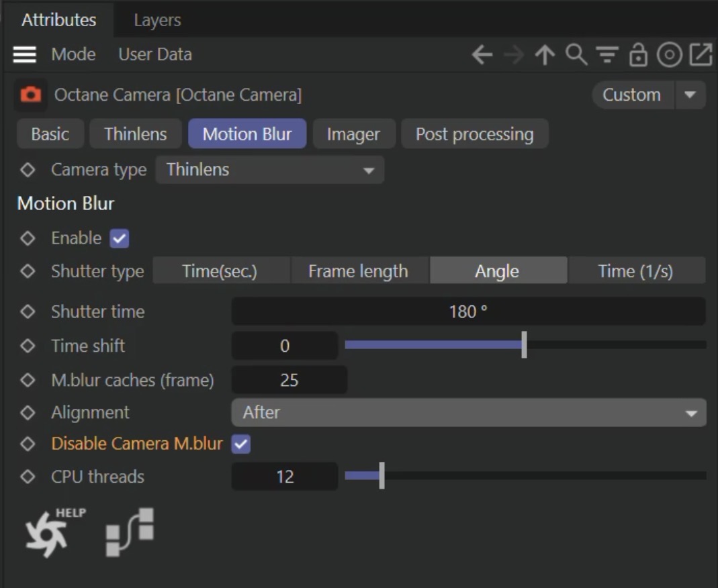The height and width of the screenshot is (588, 718).
Task: Toggle Disable Camera M.blur checkbox
Action: click(240, 444)
